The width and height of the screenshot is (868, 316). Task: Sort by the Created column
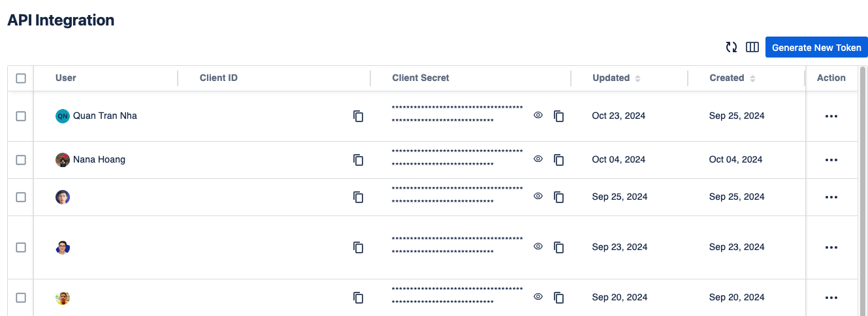tap(752, 78)
